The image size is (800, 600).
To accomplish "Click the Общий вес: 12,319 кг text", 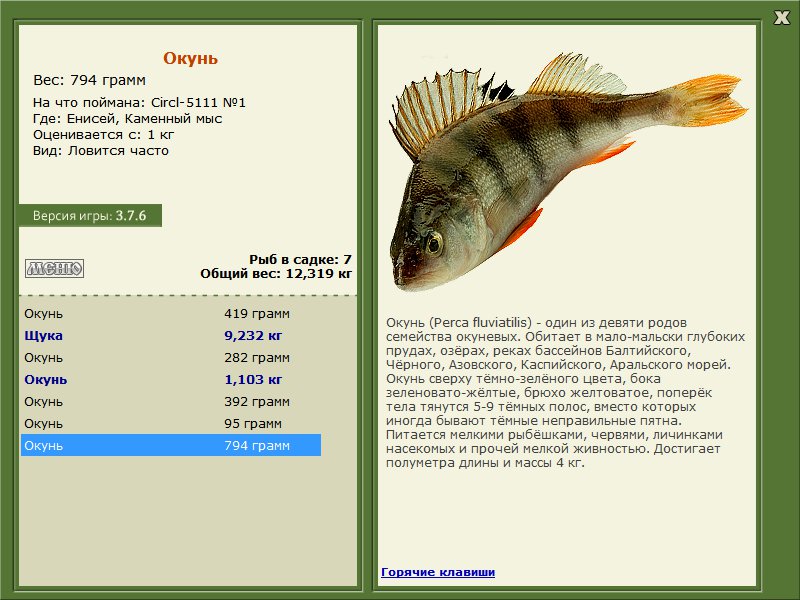I will (x=276, y=273).
